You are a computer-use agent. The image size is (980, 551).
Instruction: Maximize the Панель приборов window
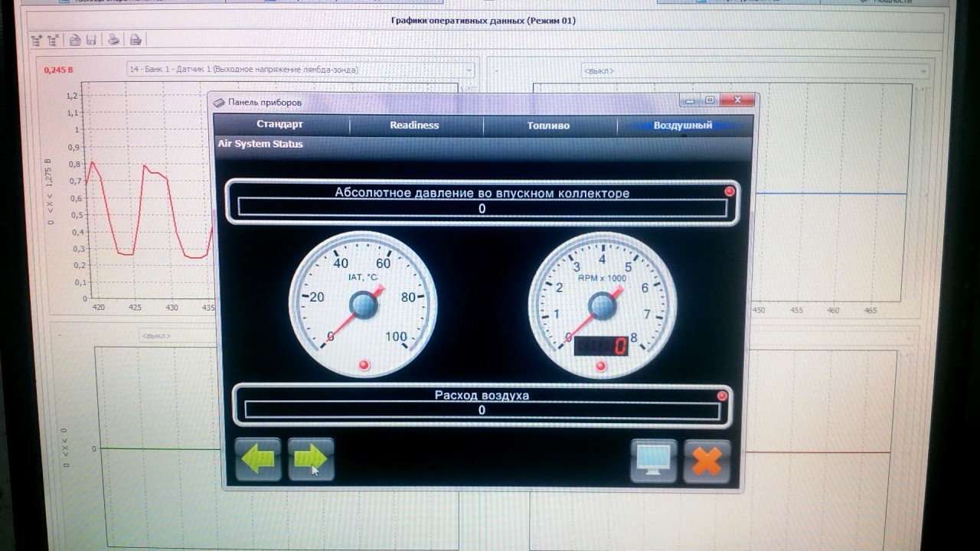pyautogui.click(x=710, y=99)
